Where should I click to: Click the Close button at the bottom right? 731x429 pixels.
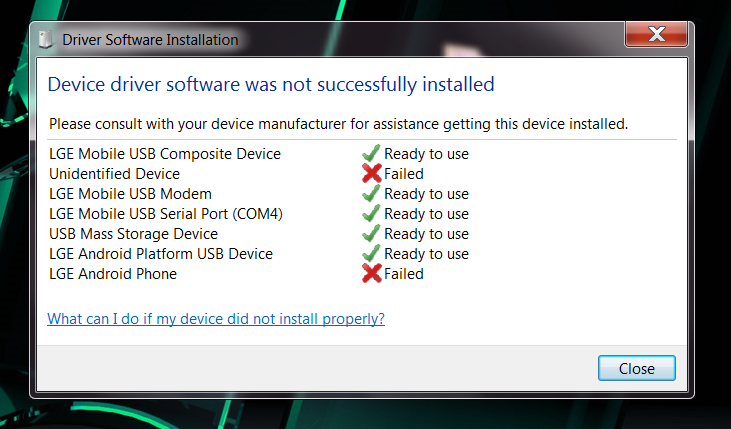coord(636,368)
